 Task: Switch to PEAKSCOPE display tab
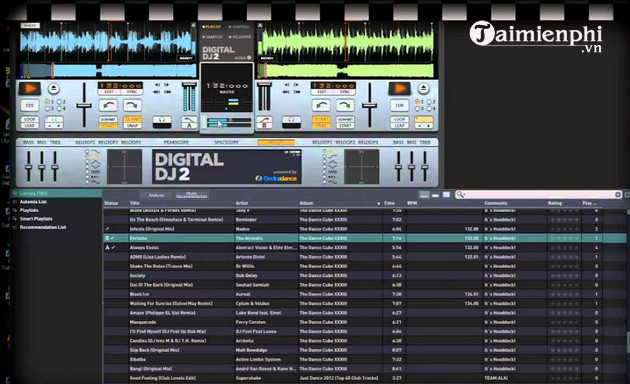176,142
